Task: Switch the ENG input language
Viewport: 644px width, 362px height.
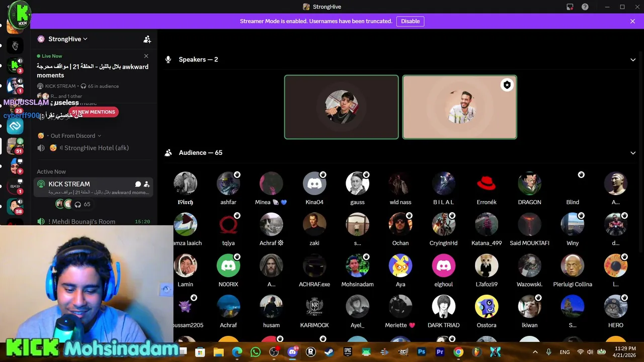Action: click(565, 352)
